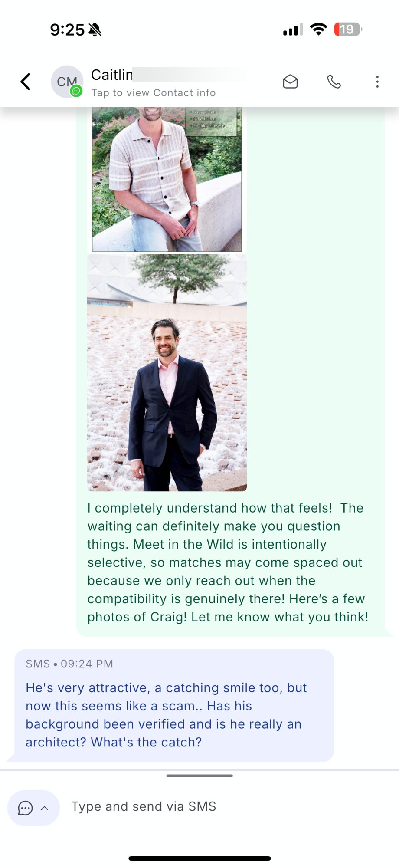Call Caitlin with the phone icon
The height and width of the screenshot is (868, 399).
334,82
